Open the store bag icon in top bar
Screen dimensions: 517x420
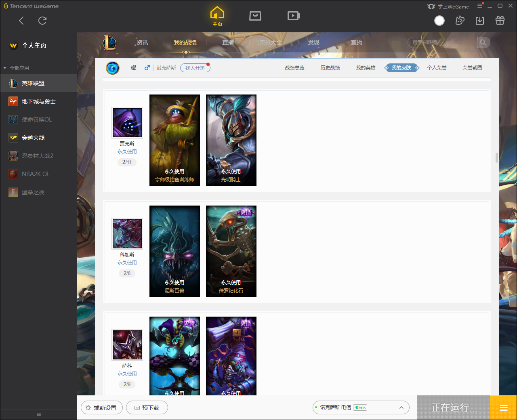click(255, 16)
